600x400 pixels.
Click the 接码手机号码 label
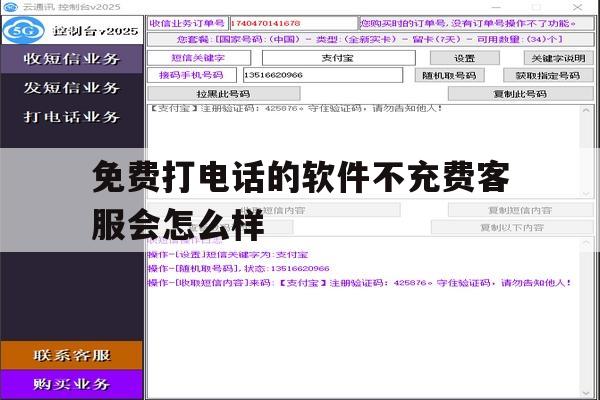[x=191, y=75]
